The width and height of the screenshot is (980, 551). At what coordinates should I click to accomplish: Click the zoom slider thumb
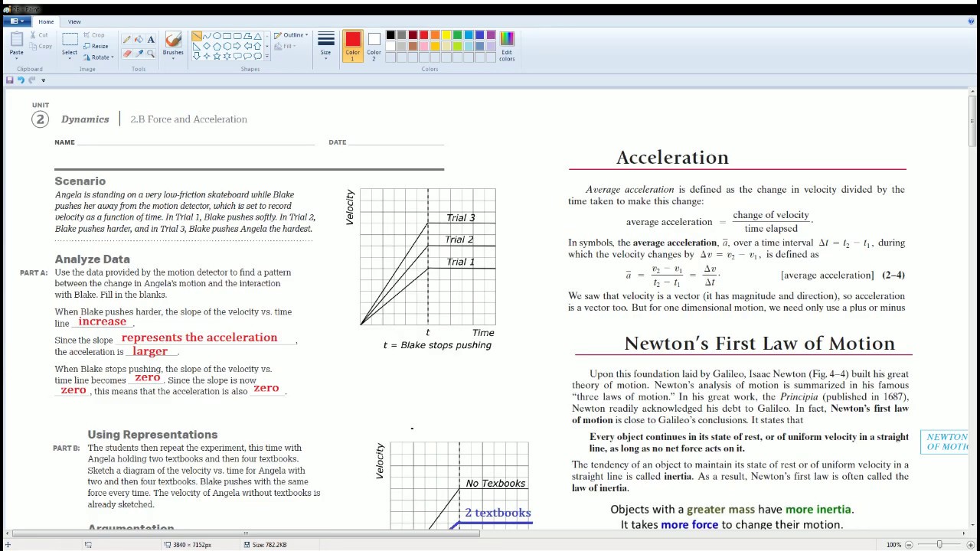939,545
